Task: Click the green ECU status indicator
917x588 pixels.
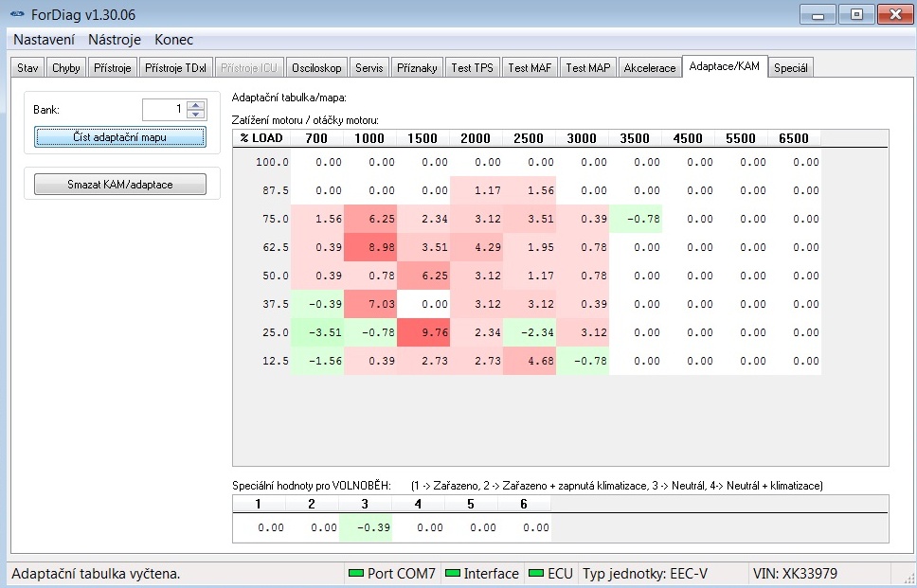Action: (x=536, y=574)
